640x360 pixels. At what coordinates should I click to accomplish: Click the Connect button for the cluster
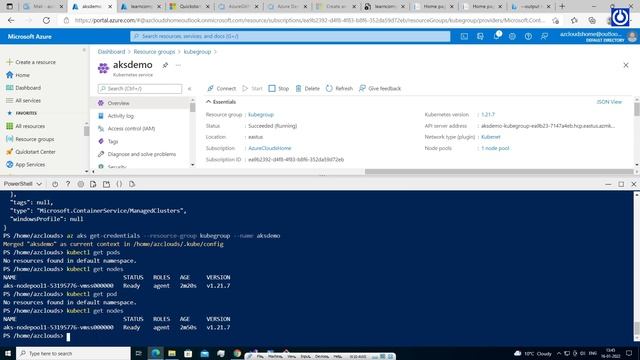[x=221, y=89]
